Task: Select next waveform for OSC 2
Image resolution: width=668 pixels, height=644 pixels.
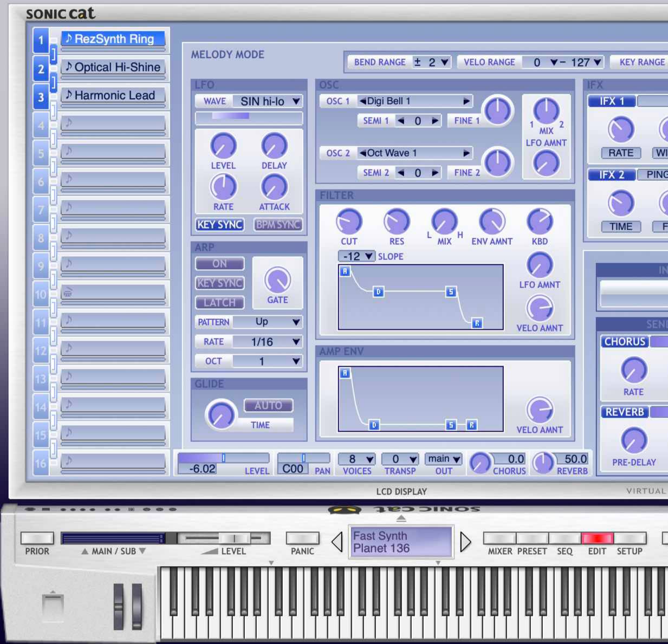Action: 466,153
